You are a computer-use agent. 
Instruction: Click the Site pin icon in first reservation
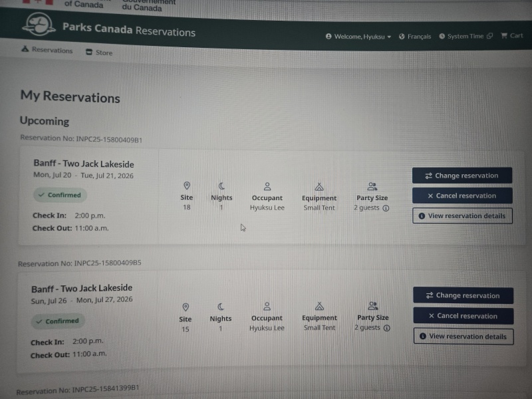point(187,186)
